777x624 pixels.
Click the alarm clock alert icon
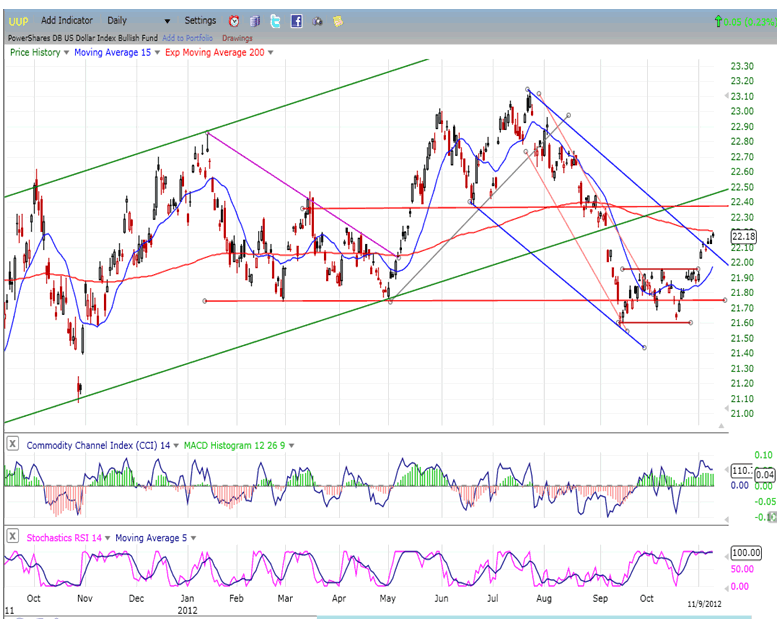tap(233, 20)
